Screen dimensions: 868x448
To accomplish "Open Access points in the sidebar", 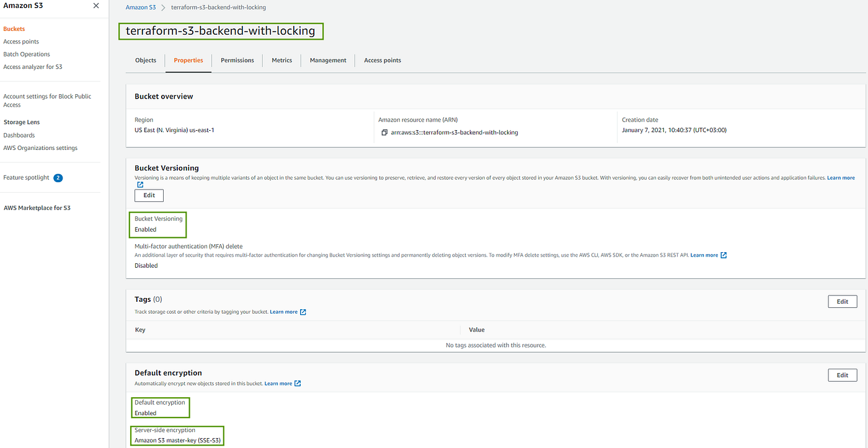I will click(x=21, y=42).
